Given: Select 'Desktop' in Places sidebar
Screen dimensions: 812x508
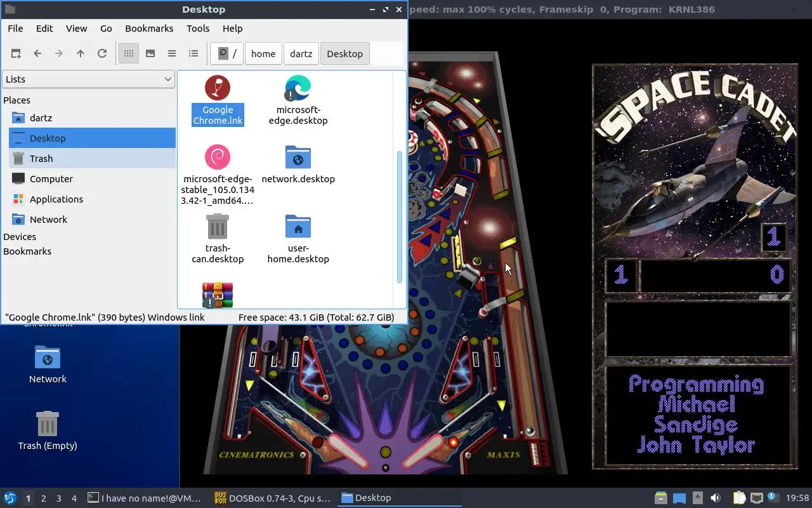Looking at the screenshot, I should click(92, 138).
